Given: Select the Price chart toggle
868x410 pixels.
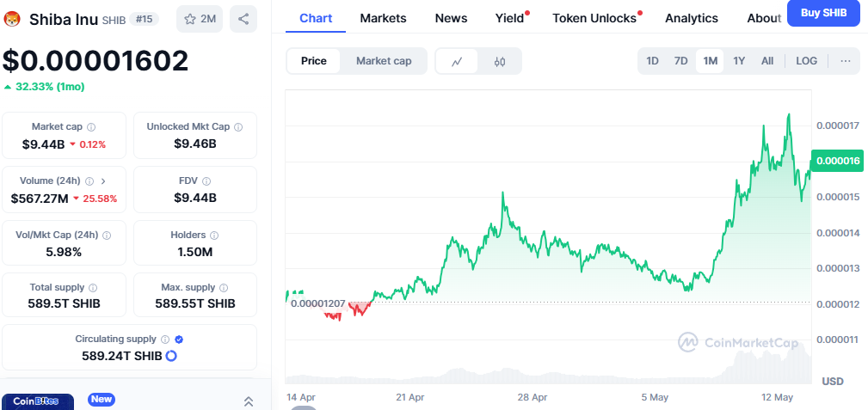Looking at the screenshot, I should click(314, 61).
